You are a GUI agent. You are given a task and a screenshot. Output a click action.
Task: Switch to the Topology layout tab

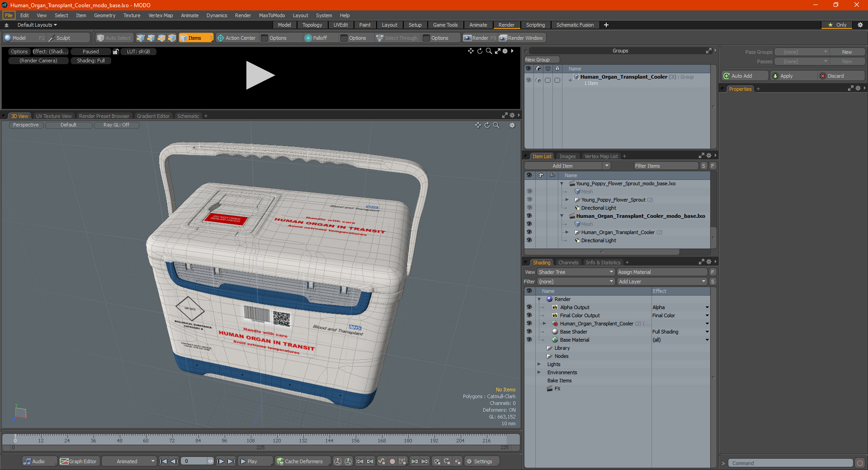point(312,25)
